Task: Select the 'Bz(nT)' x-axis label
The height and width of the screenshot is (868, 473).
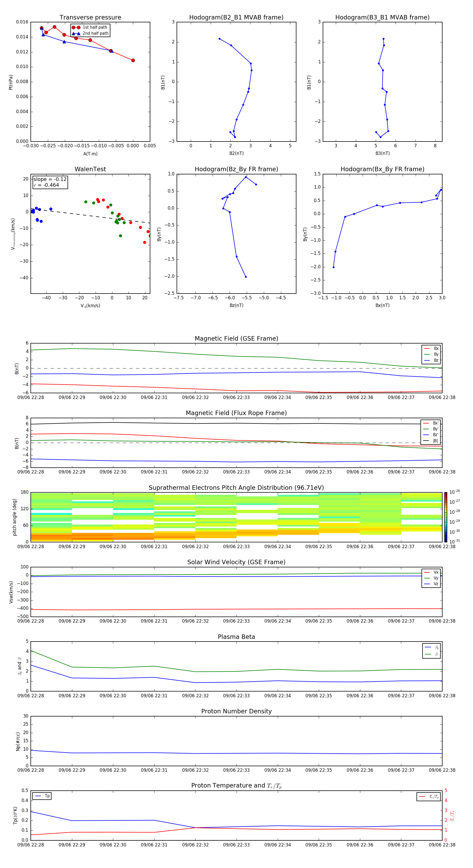Action: 236,305
